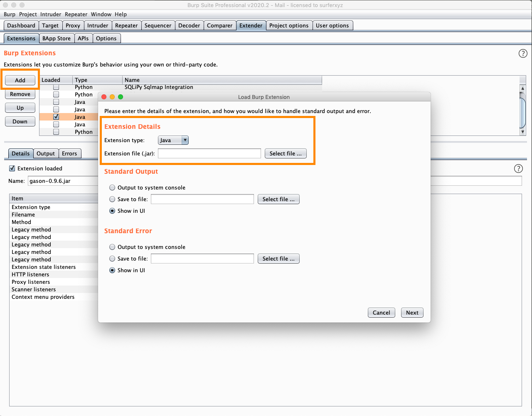Show the extension Errors tab

tap(69, 153)
